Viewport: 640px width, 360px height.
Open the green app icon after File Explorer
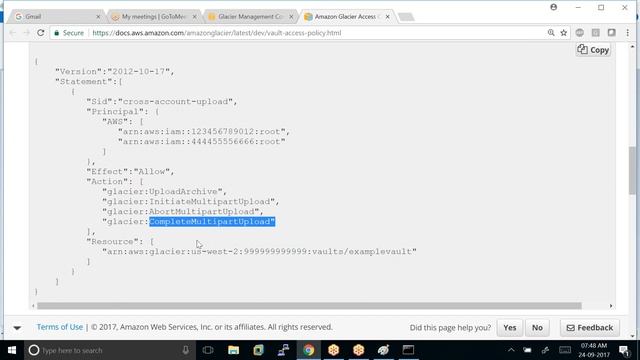click(258, 350)
